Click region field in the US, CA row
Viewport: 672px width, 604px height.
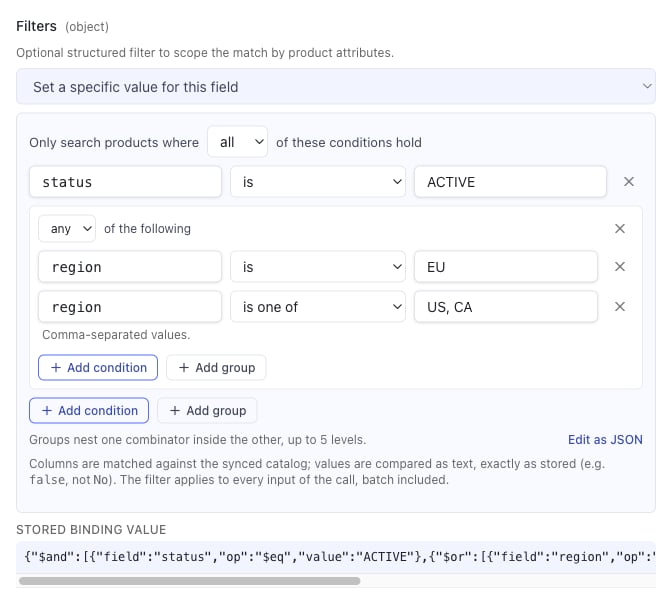[130, 307]
